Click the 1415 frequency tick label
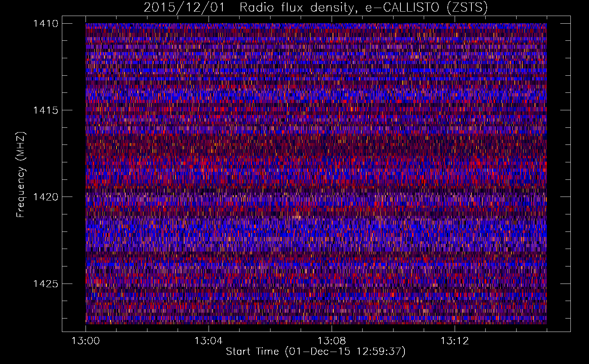The height and width of the screenshot is (364, 589). pos(46,110)
